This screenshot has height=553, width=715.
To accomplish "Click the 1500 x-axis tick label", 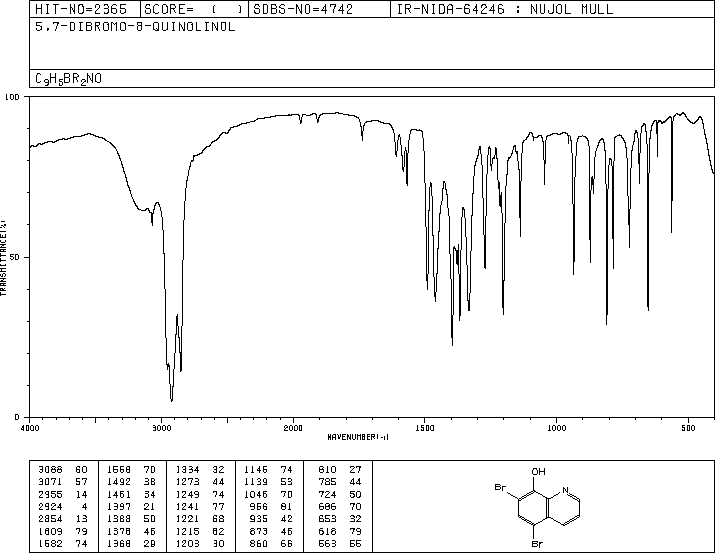I will pyautogui.click(x=425, y=428).
